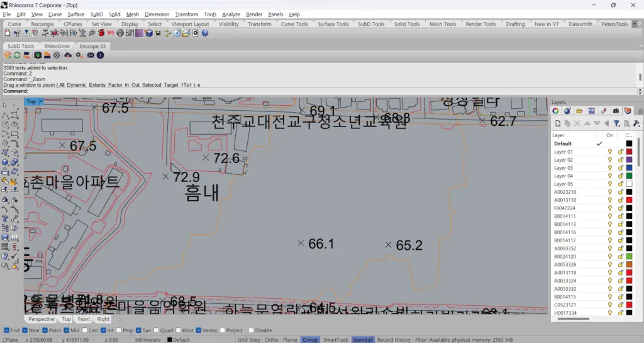Screen dimensions: 644x343
Task: Click the New file icon in top toolbar
Action: (8, 33)
